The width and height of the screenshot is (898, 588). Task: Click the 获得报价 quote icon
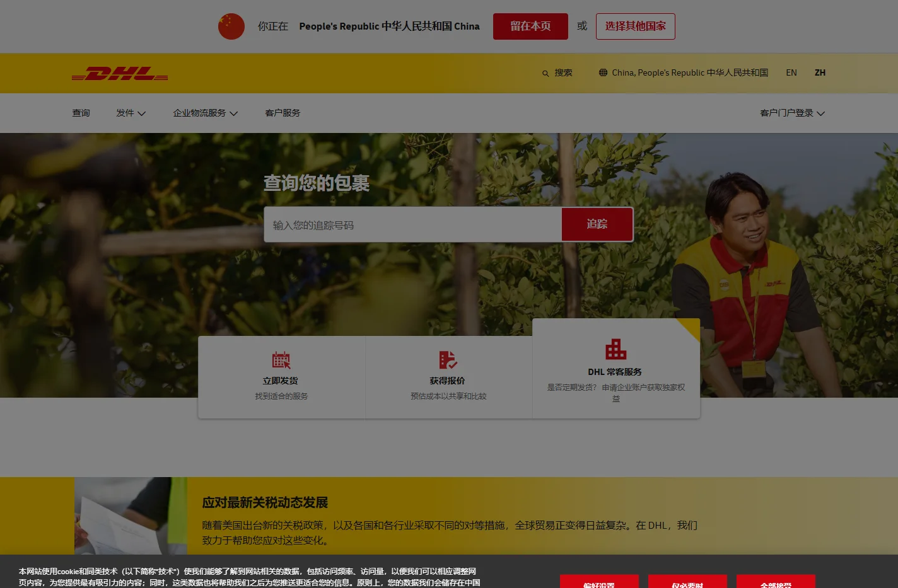(x=448, y=360)
